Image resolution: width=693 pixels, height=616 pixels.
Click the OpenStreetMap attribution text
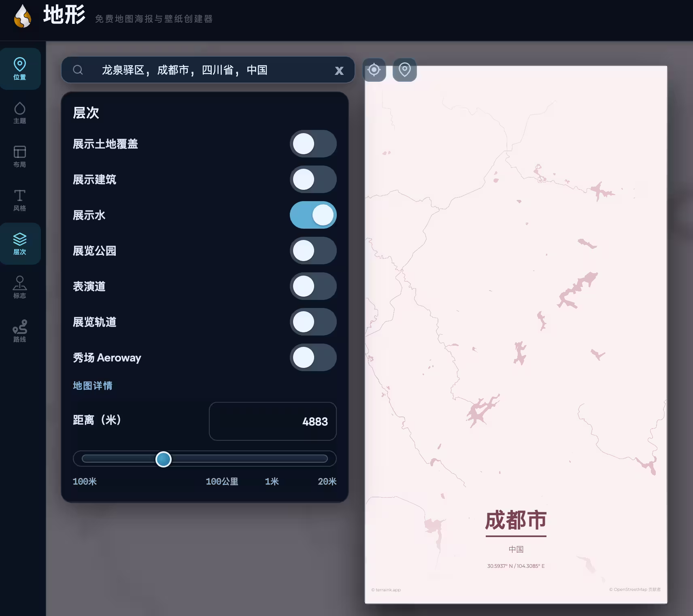click(635, 589)
